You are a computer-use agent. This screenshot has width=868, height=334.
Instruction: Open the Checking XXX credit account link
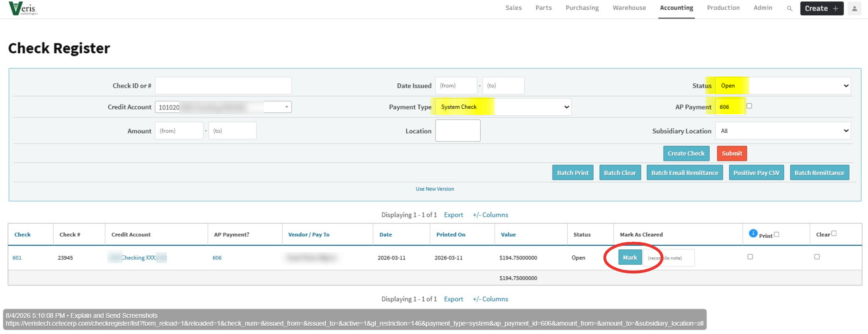point(138,258)
